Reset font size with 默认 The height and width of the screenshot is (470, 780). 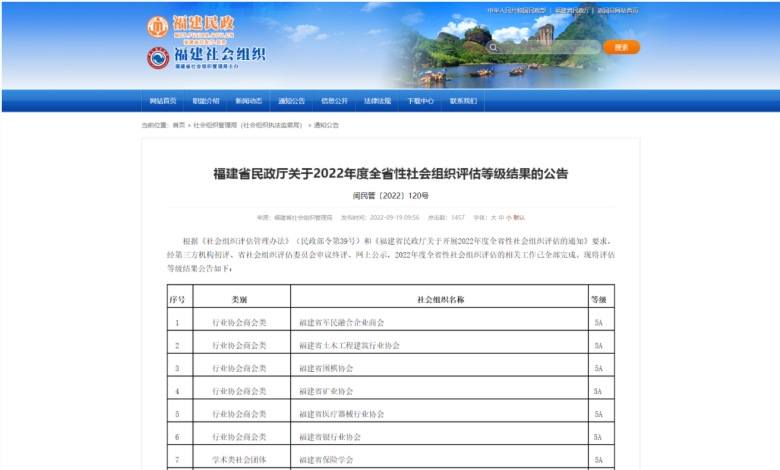519,216
